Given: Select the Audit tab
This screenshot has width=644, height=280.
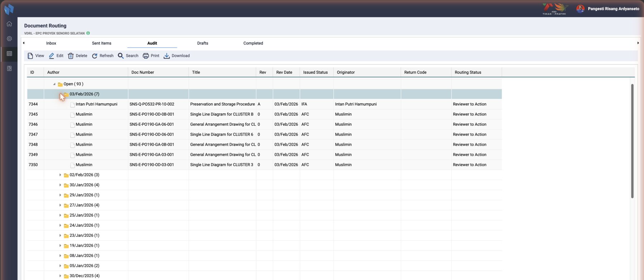Looking at the screenshot, I should click(152, 43).
